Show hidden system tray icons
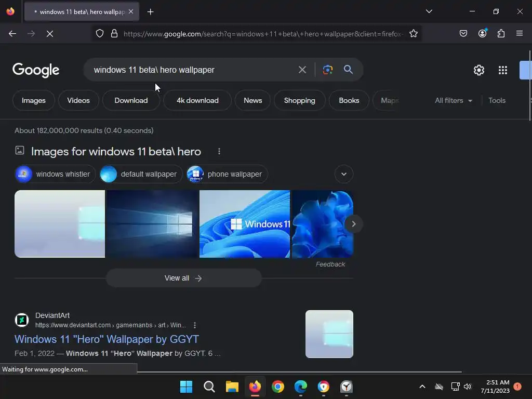Viewport: 532px width, 399px height. pyautogui.click(x=422, y=387)
